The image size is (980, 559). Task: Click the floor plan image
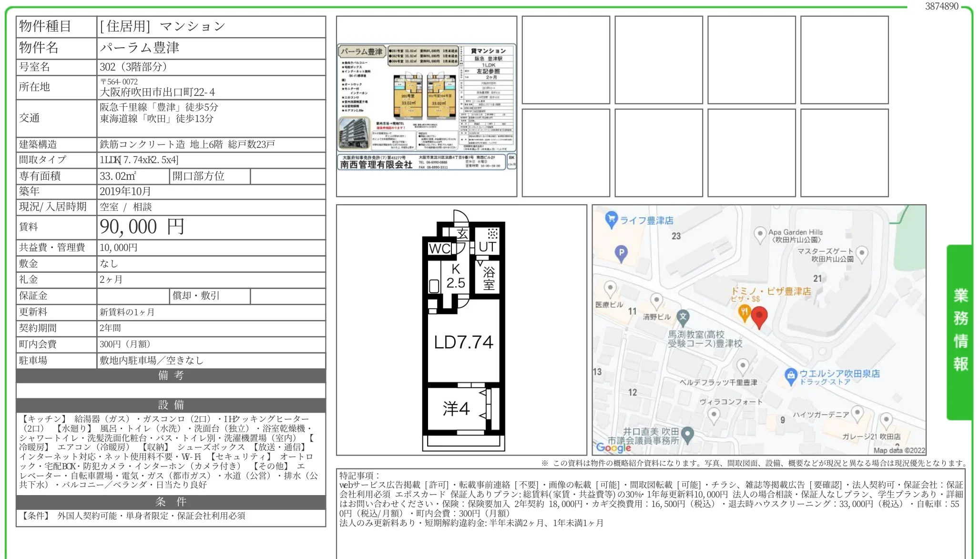[461, 330]
